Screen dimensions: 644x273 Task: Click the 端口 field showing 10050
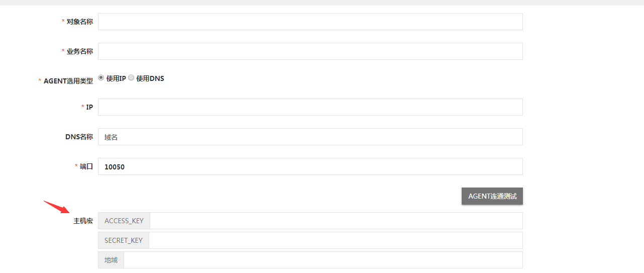pos(310,166)
